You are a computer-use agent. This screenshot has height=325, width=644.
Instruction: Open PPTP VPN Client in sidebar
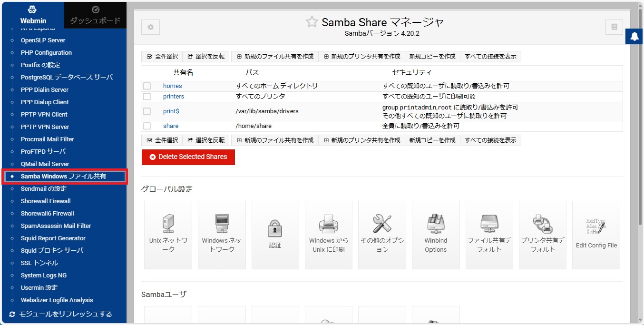point(44,115)
